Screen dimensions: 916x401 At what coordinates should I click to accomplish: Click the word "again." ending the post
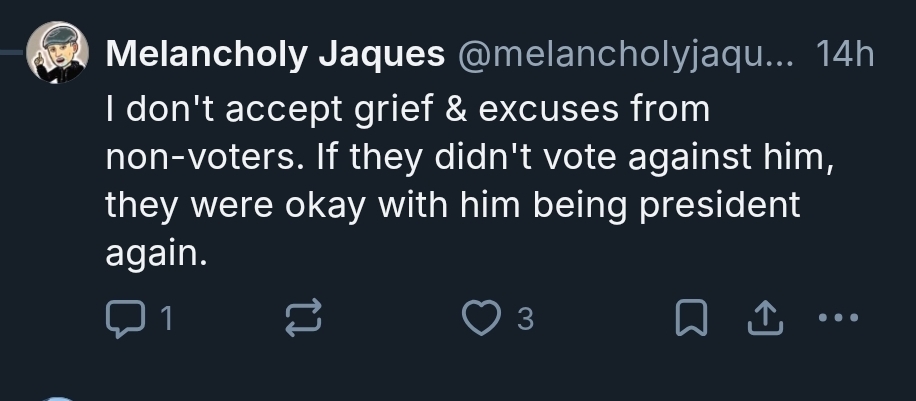[156, 253]
